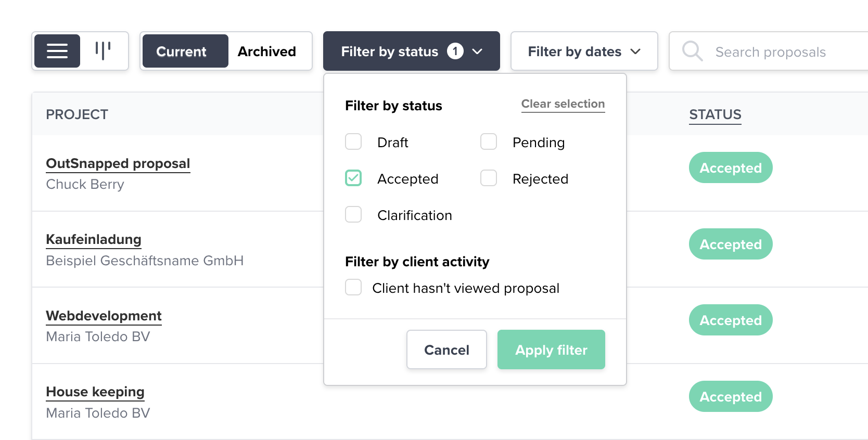Uncheck the Accepted status filter
The image size is (868, 440).
[x=353, y=178]
